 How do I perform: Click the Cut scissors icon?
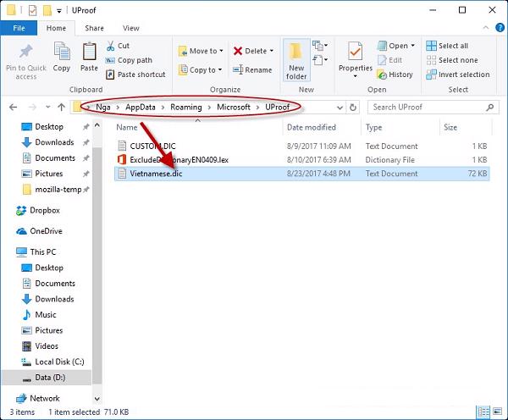pos(110,46)
